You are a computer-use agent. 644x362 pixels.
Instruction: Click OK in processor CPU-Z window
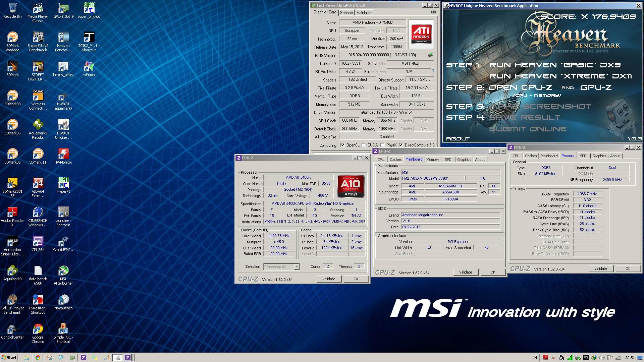coord(356,279)
